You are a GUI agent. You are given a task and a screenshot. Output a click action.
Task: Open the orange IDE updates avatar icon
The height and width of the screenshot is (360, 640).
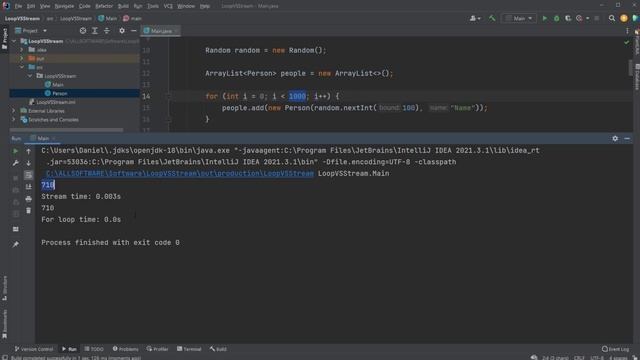624,18
